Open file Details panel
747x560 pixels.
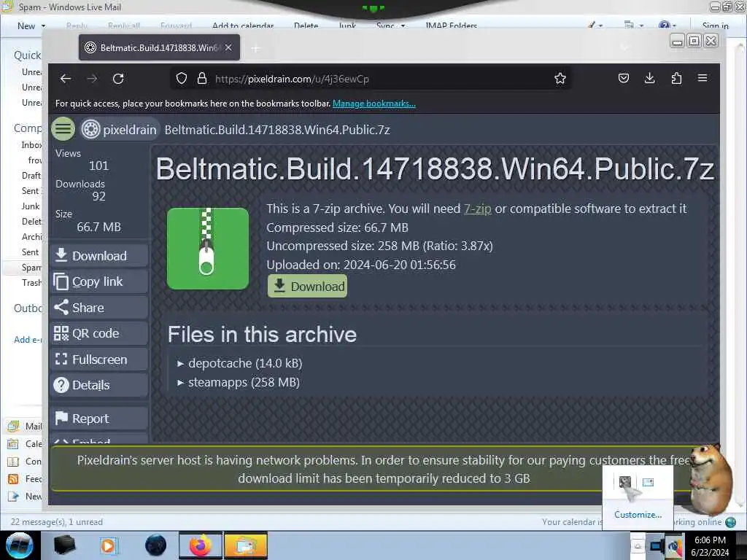tap(98, 385)
